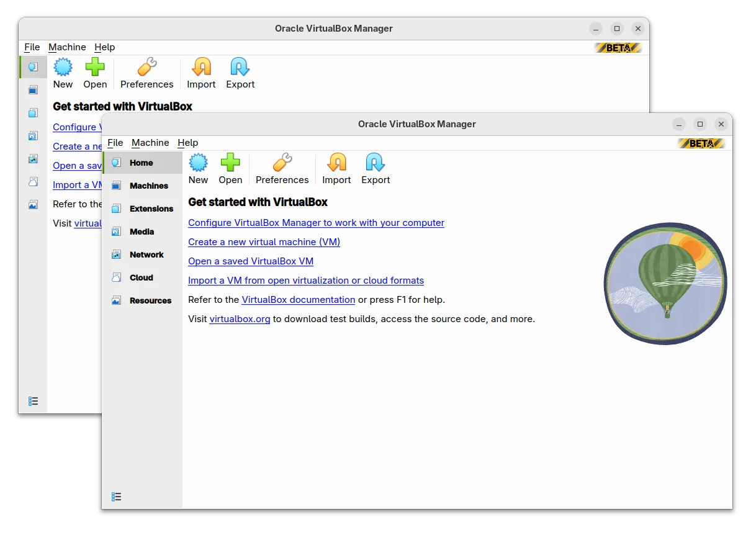Click Import a VM link in back window

(x=78, y=184)
